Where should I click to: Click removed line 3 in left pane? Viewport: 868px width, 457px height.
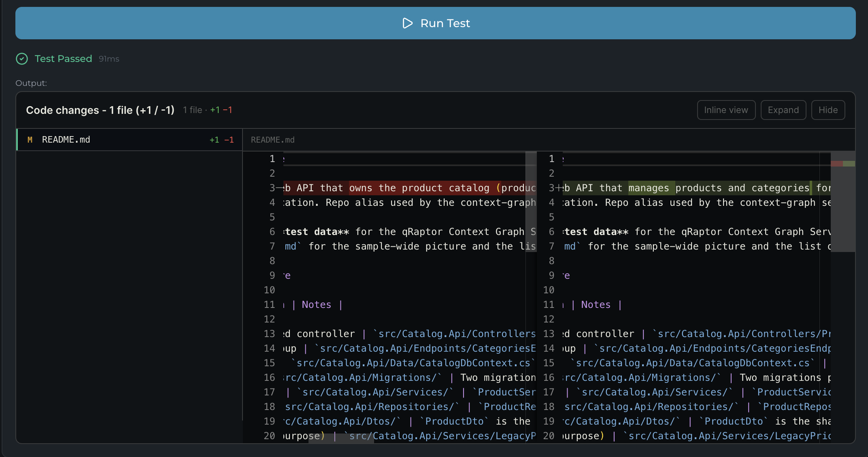tap(409, 188)
